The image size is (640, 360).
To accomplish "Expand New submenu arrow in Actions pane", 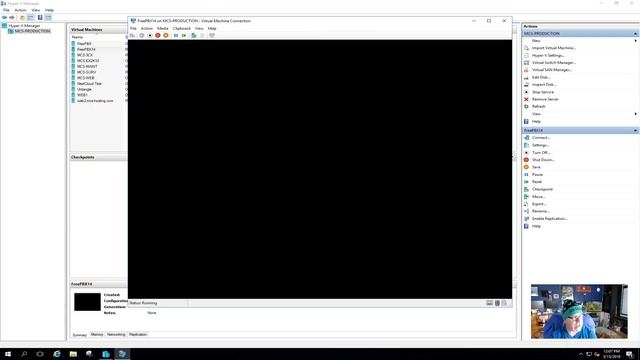I will click(x=636, y=41).
